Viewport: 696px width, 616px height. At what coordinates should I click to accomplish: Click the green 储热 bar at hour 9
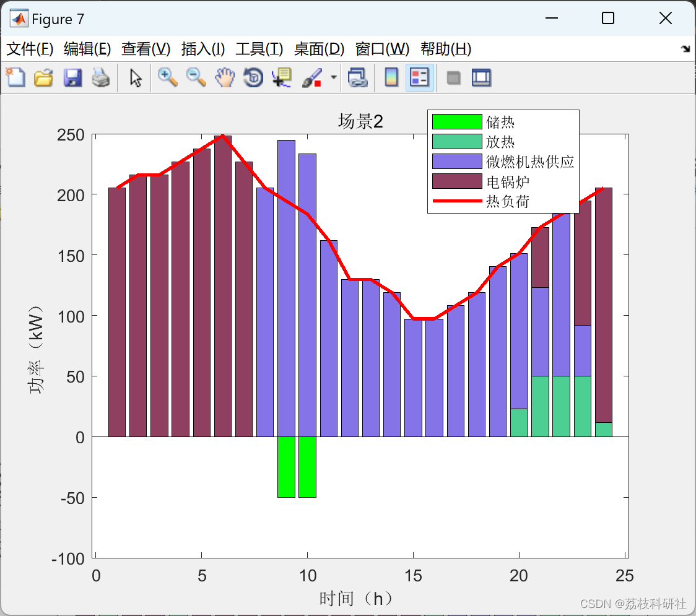[286, 467]
